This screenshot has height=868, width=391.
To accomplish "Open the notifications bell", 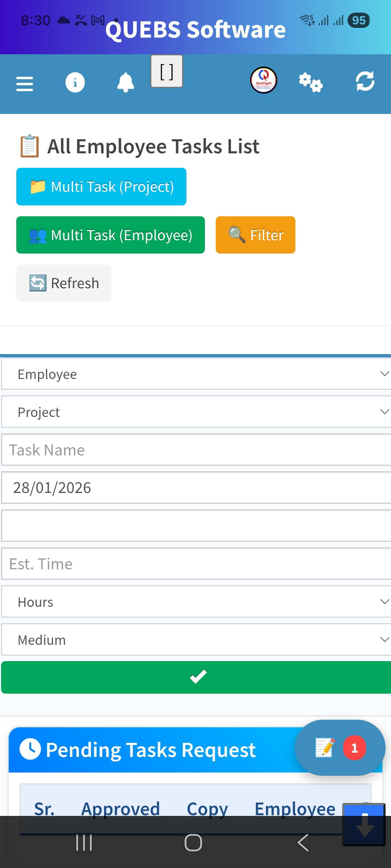I will pyautogui.click(x=126, y=82).
